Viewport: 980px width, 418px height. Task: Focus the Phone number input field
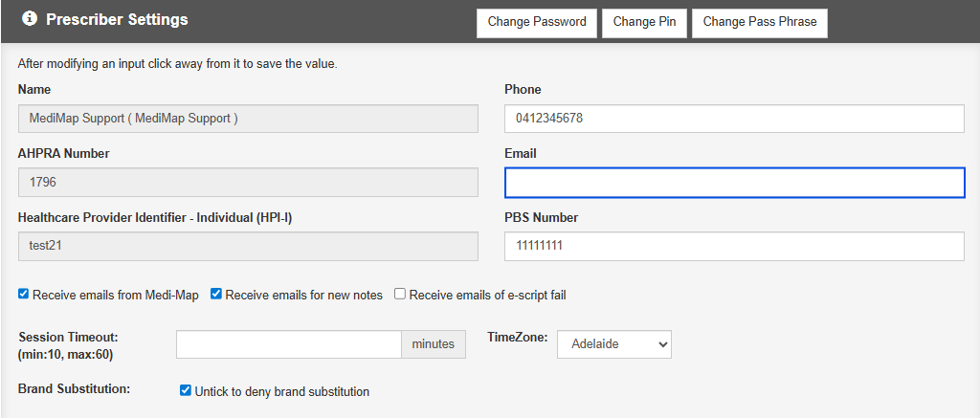(734, 119)
